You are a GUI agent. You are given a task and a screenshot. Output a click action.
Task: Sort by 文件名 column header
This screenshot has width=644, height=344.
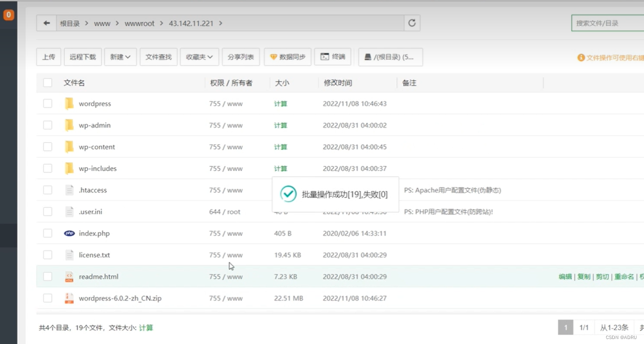tap(74, 83)
